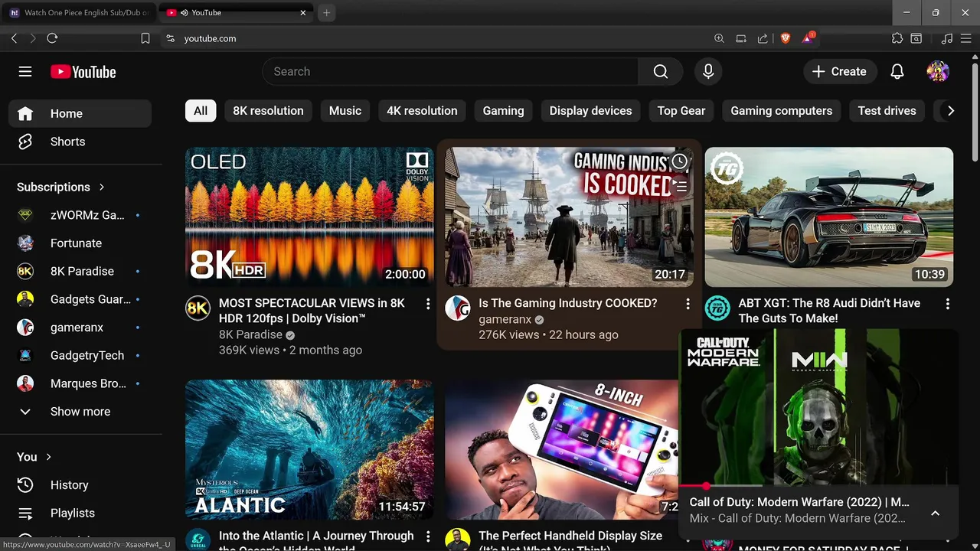
Task: Select the Gaming computers chip
Action: click(x=781, y=111)
